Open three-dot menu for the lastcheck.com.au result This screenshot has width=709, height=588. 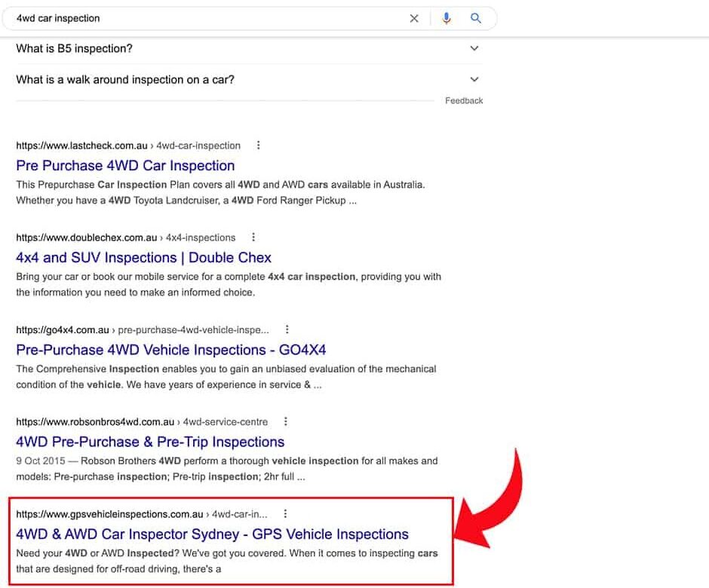[259, 145]
